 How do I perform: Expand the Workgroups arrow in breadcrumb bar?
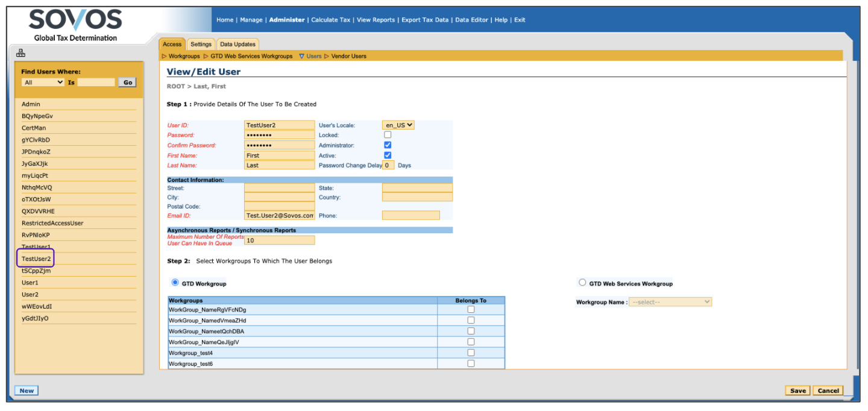tap(164, 56)
